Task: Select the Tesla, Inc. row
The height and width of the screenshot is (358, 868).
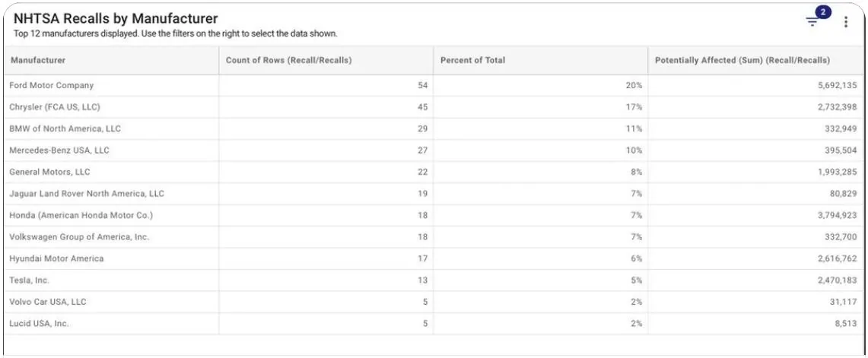Action: tap(30, 280)
